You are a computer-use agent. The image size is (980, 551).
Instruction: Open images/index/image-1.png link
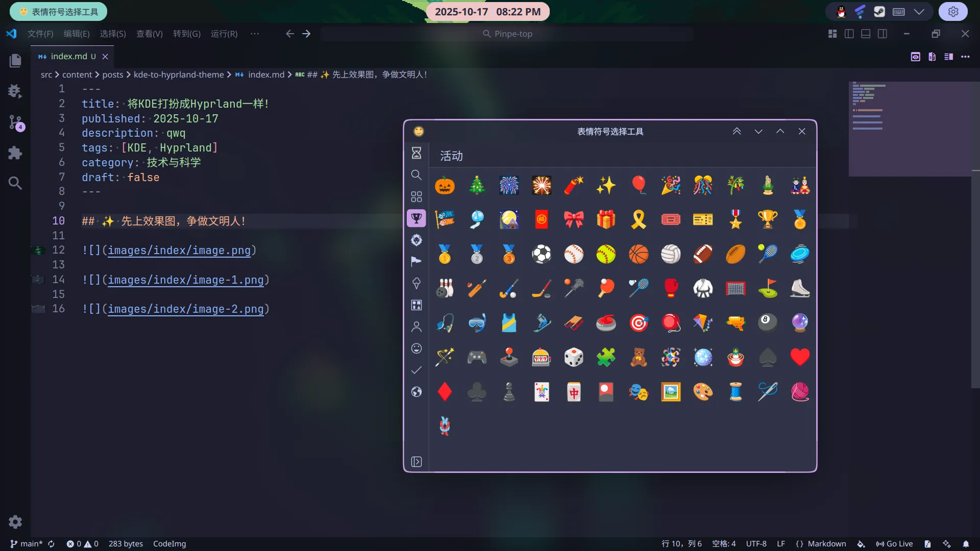186,280
